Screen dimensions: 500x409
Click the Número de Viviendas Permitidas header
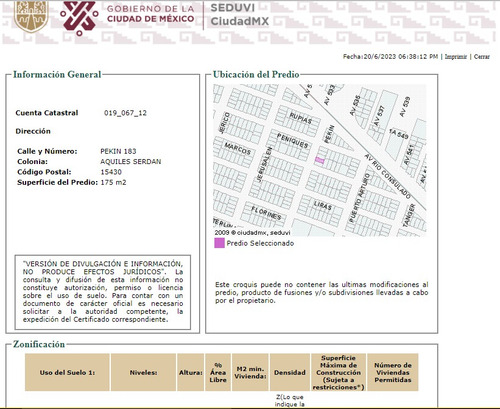[x=393, y=372]
